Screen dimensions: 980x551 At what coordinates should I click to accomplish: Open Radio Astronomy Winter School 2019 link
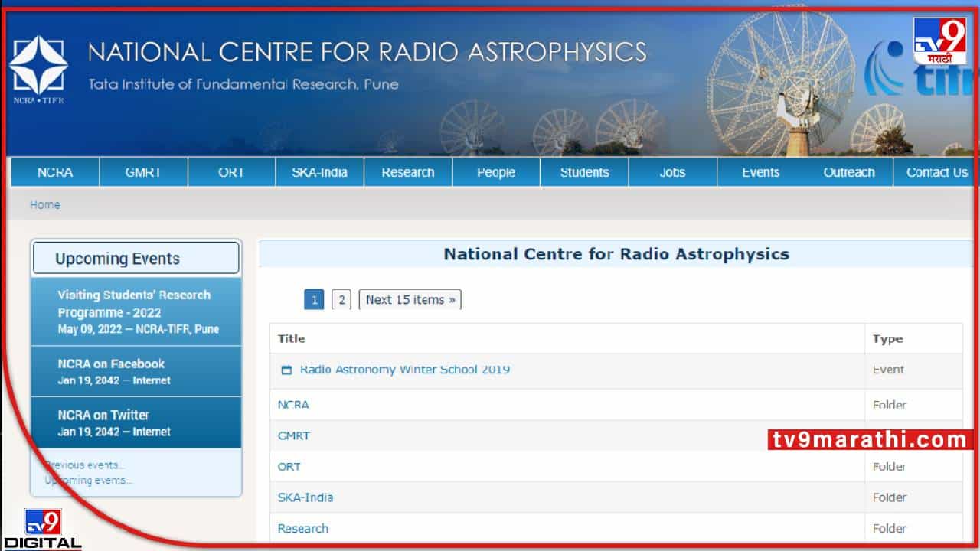pos(405,370)
